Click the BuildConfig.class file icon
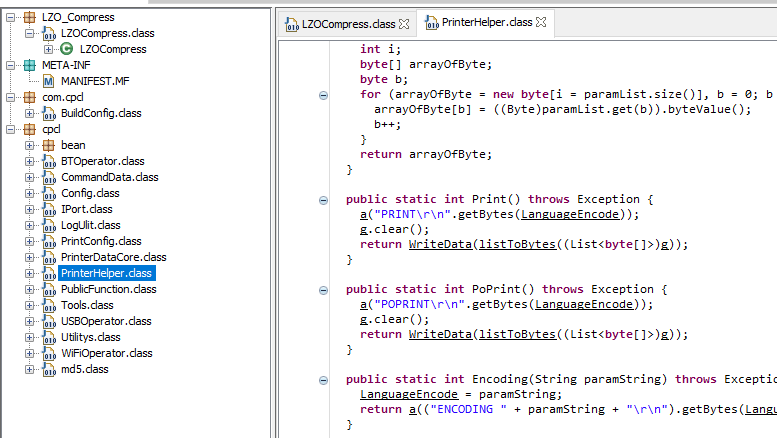Viewport: 777px width, 438px height. point(49,113)
